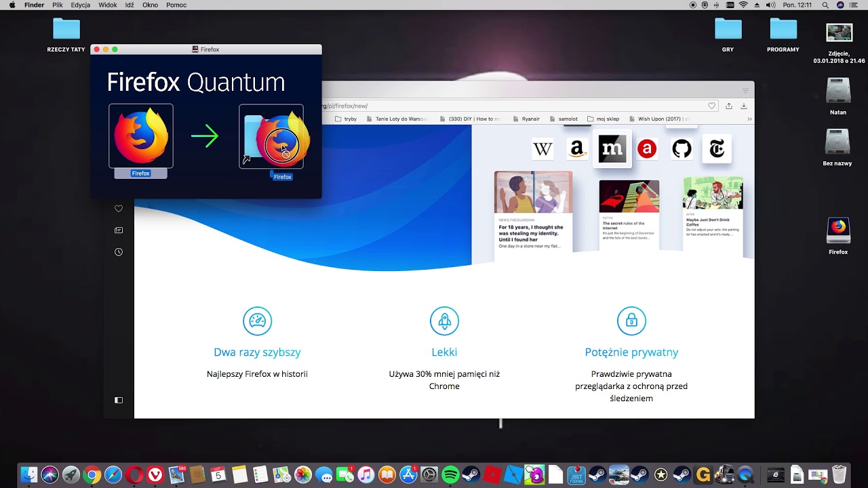Click the 'Potężnie prywatny' heading
This screenshot has height=488, width=868.
coord(631,352)
